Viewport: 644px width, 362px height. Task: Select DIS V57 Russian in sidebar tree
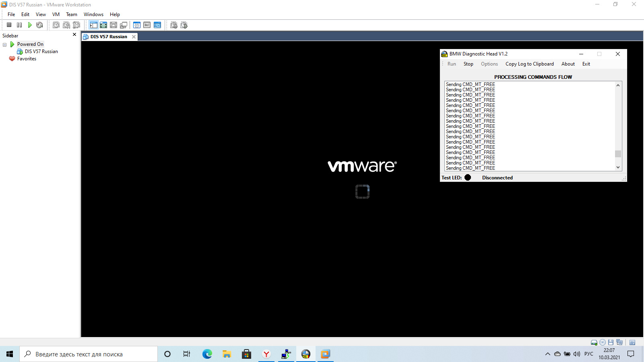(x=41, y=51)
